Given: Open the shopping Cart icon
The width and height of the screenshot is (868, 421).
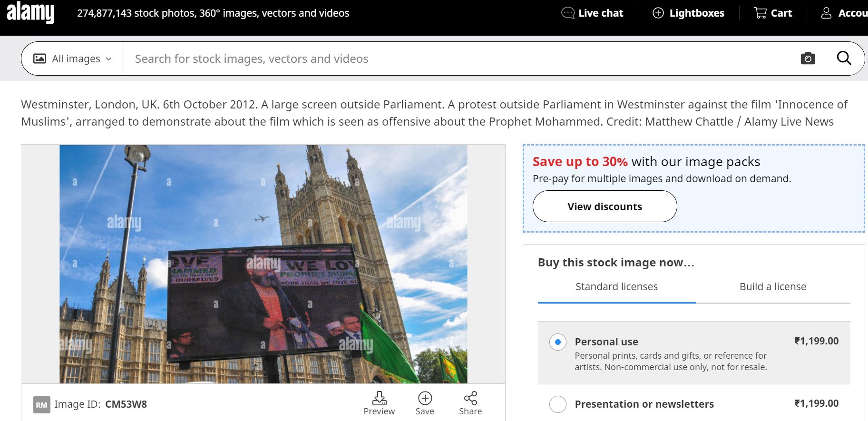Looking at the screenshot, I should click(760, 13).
